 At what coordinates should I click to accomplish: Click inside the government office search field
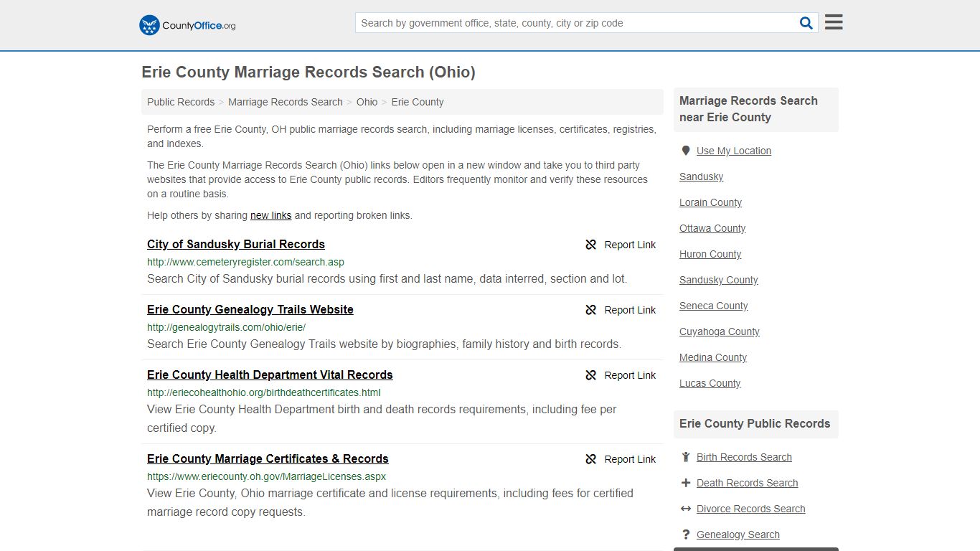pos(574,22)
